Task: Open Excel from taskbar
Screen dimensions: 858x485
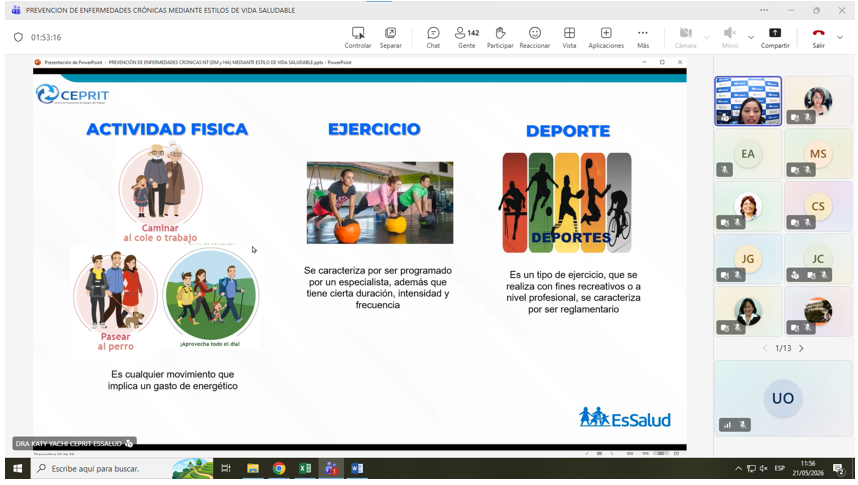Action: (x=305, y=469)
